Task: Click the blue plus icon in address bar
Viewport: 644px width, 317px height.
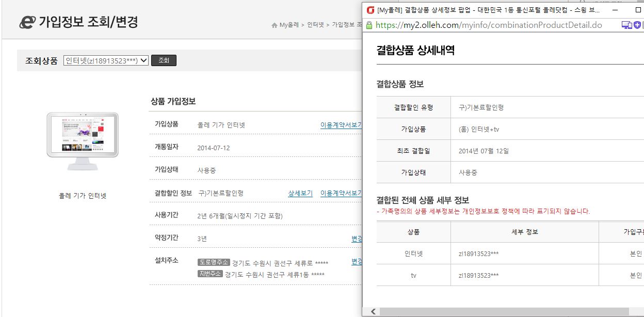Action: coord(638,25)
